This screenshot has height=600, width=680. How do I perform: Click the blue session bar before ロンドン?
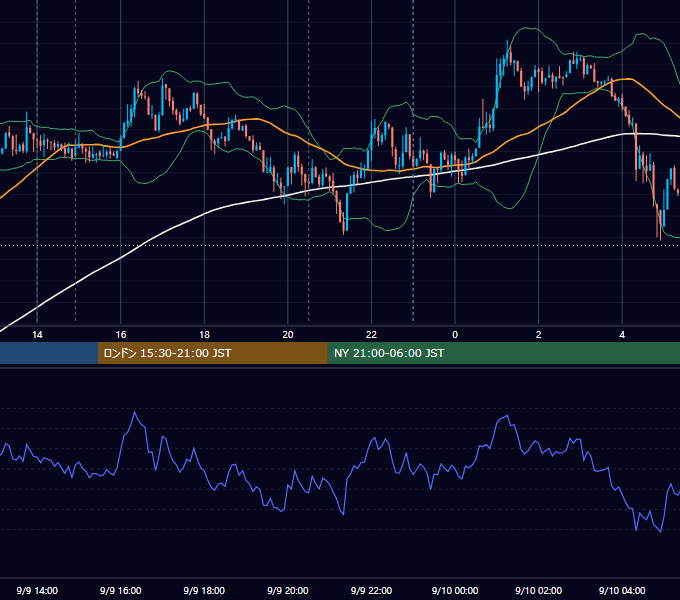click(x=49, y=353)
